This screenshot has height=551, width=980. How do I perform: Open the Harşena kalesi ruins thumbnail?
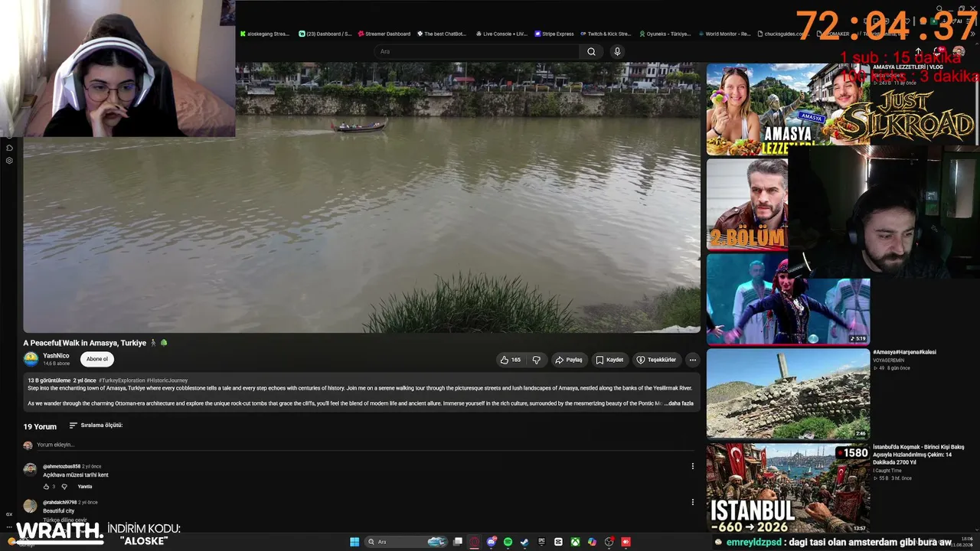(788, 393)
